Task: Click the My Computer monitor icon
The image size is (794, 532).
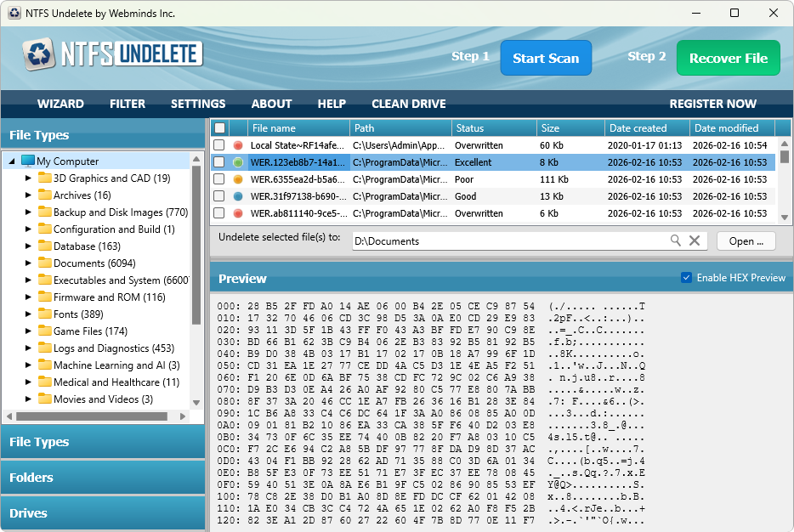Action: tap(28, 161)
